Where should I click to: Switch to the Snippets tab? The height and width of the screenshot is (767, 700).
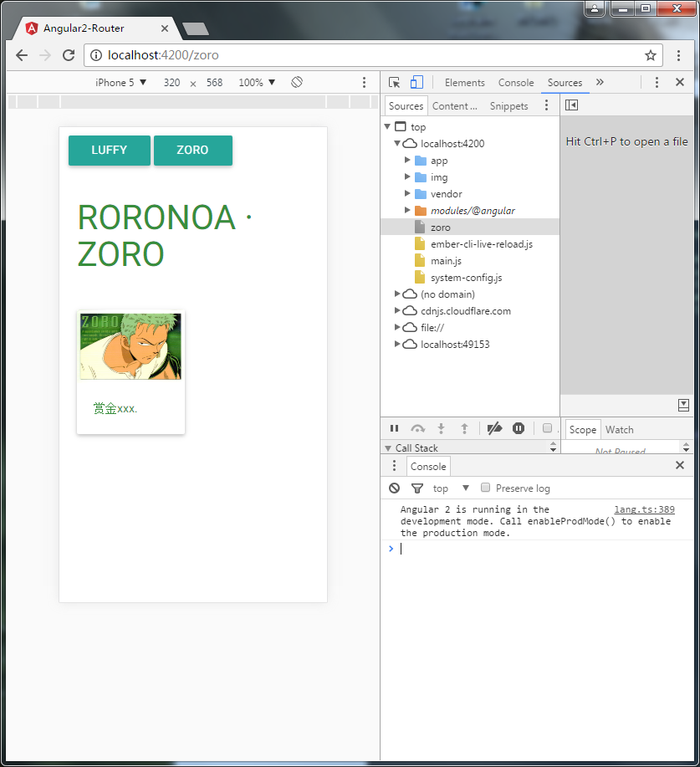(x=508, y=106)
